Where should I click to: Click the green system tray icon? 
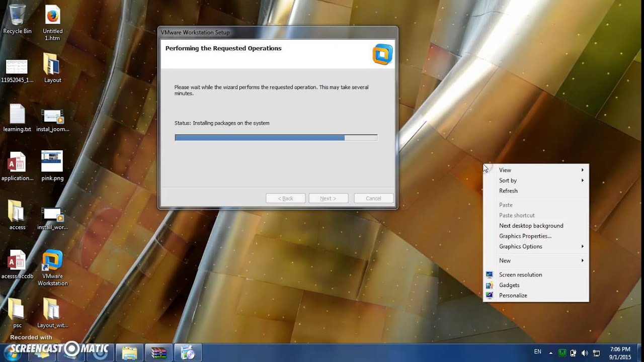click(562, 353)
